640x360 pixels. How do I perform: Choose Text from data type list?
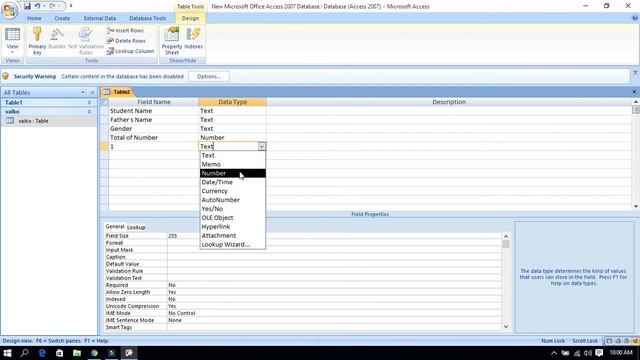click(x=233, y=156)
